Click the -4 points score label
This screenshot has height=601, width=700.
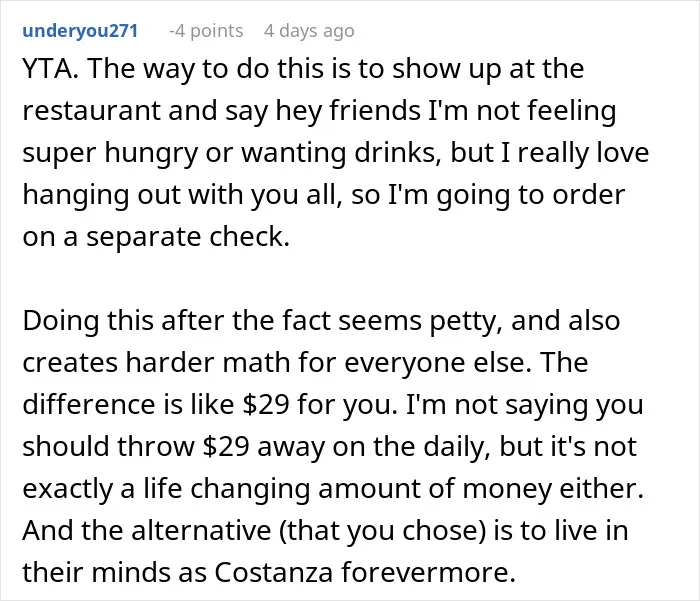(206, 31)
